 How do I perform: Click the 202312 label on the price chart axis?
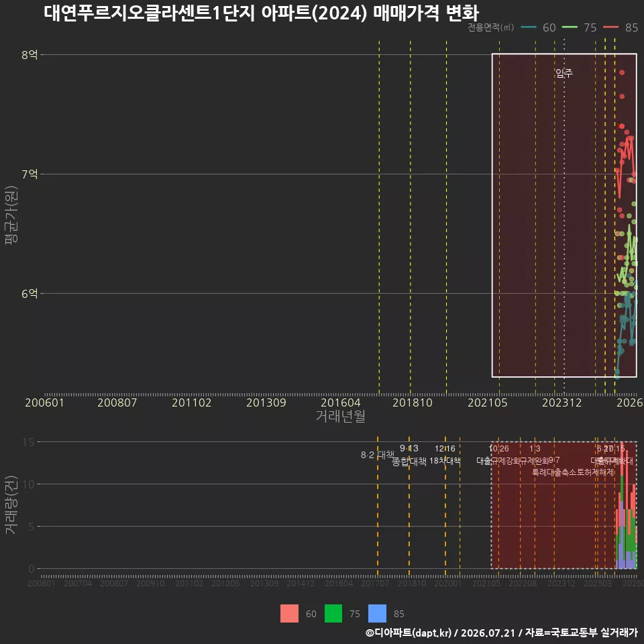562,402
